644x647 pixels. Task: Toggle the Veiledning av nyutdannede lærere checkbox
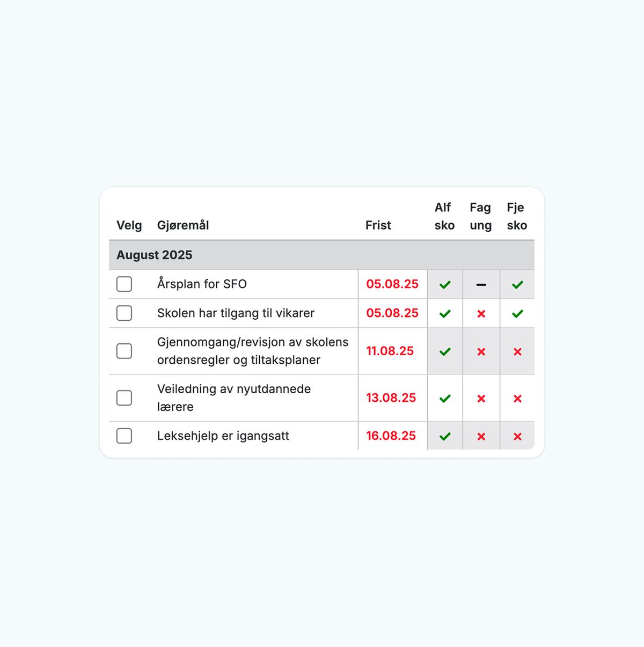(124, 398)
